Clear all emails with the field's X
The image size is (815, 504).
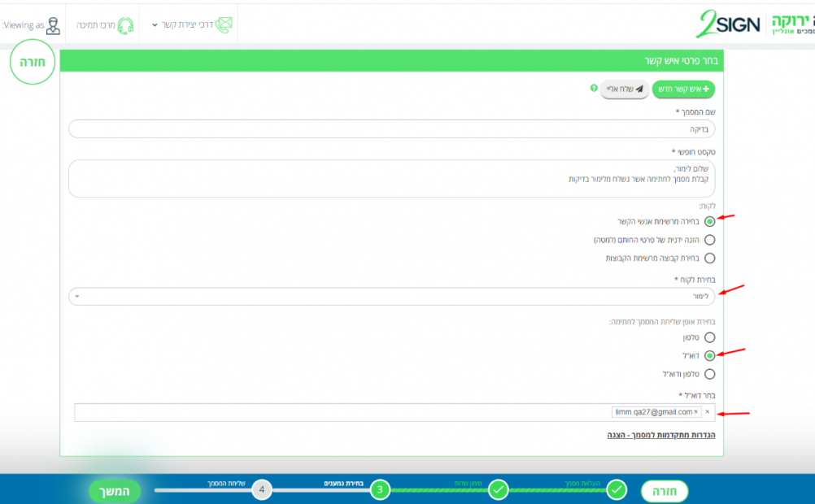click(708, 412)
